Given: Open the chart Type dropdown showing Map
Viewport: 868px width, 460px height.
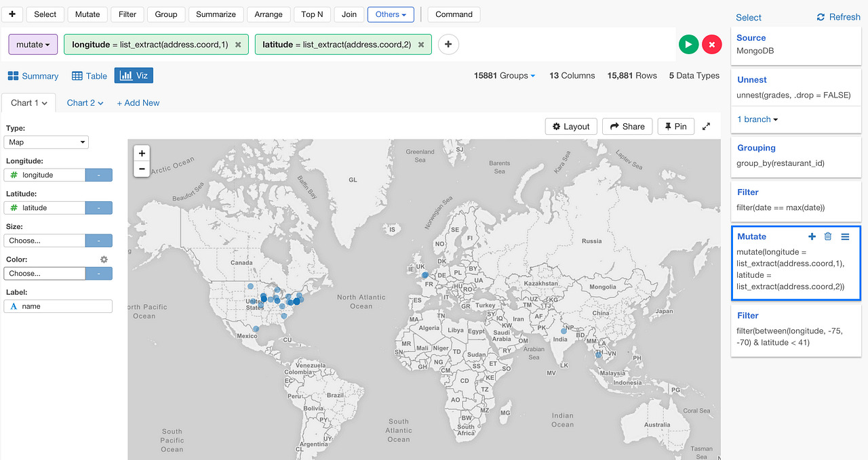Looking at the screenshot, I should click(46, 142).
